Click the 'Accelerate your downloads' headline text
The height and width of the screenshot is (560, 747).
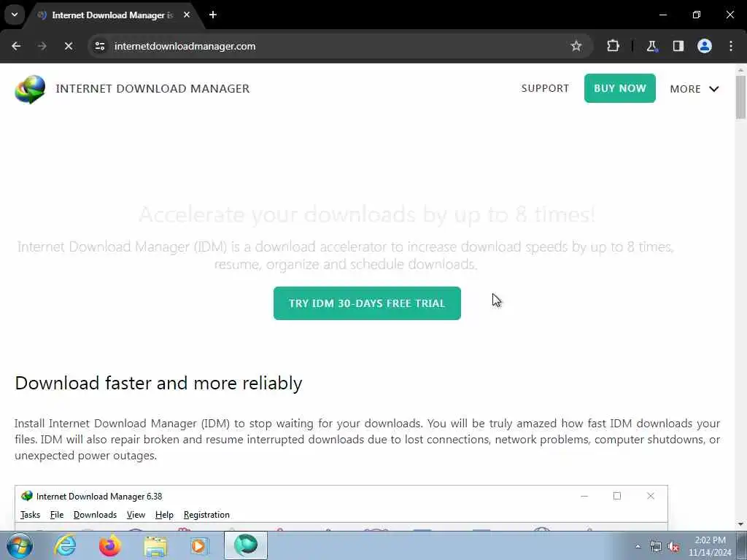[x=367, y=214]
